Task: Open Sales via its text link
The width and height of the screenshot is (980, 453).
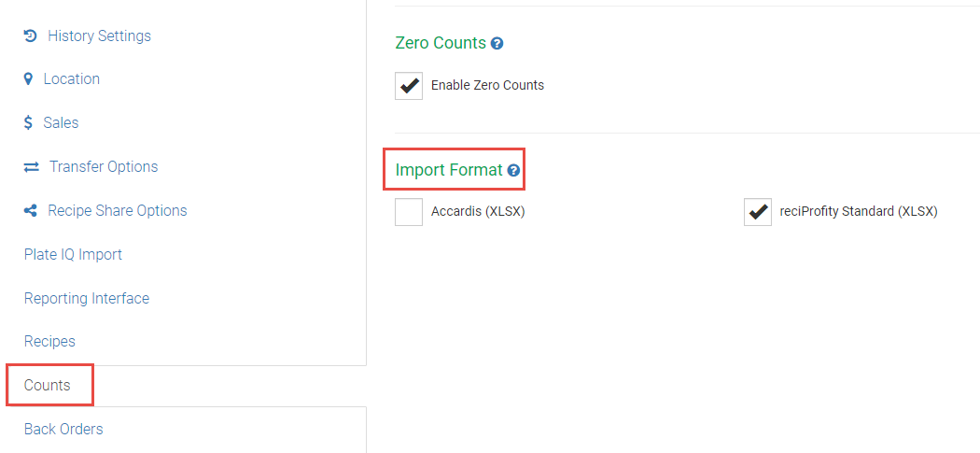Action: click(x=61, y=122)
